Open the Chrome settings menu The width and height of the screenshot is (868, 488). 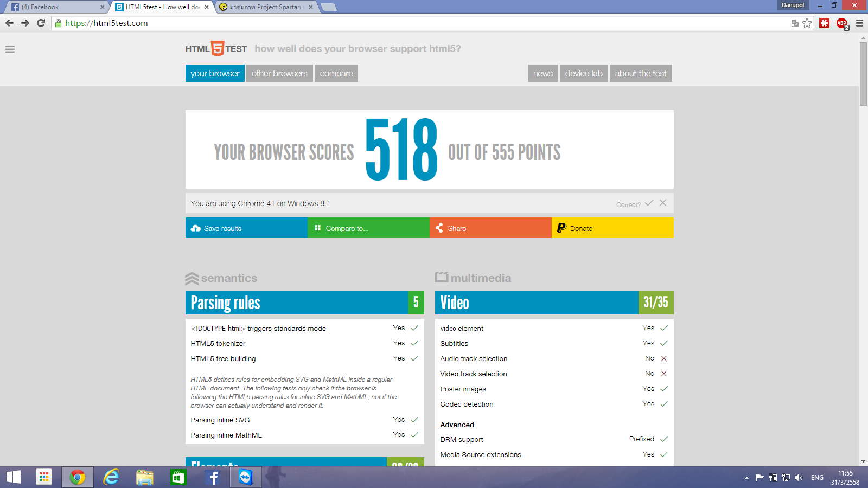click(859, 23)
